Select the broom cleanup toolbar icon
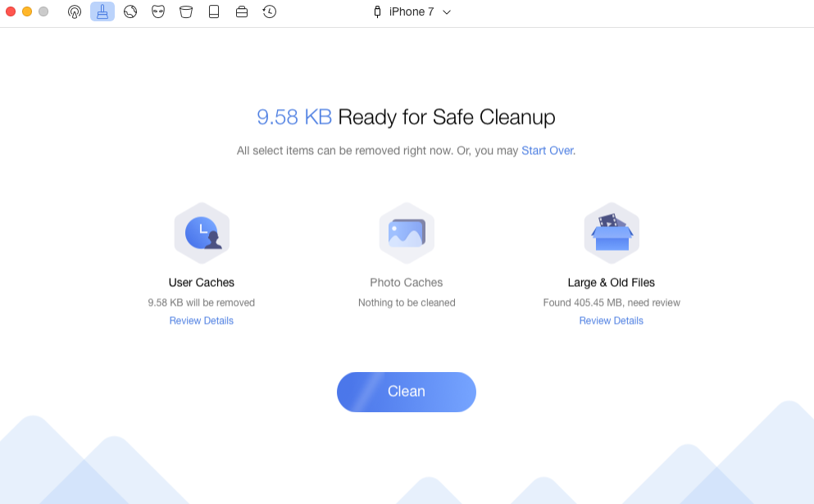 point(102,11)
